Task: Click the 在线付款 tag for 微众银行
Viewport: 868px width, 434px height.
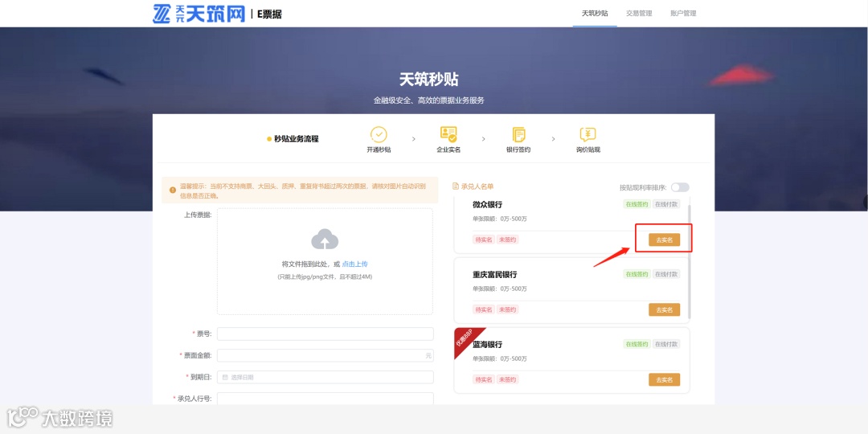Action: point(666,204)
